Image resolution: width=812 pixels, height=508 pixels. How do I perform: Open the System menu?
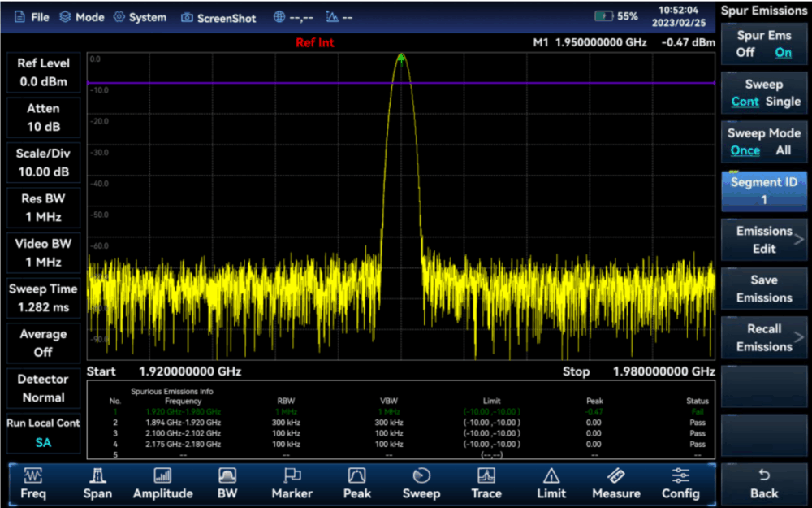tap(140, 17)
